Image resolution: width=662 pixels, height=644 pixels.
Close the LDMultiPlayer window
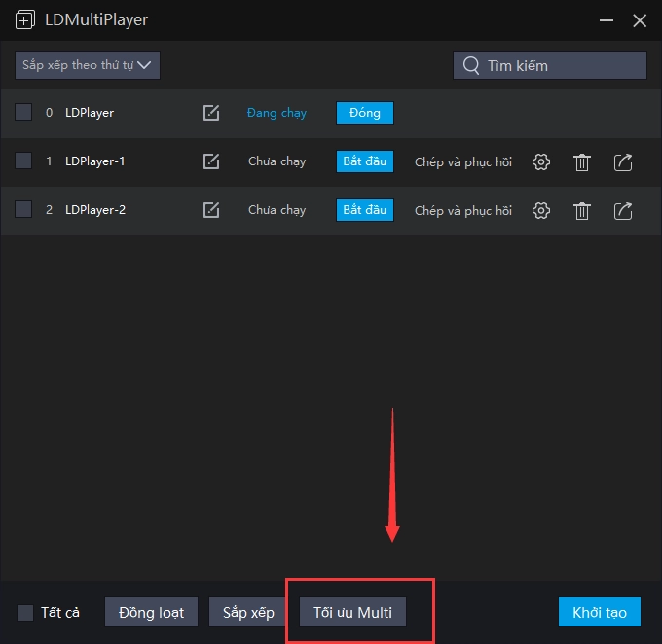[x=640, y=20]
